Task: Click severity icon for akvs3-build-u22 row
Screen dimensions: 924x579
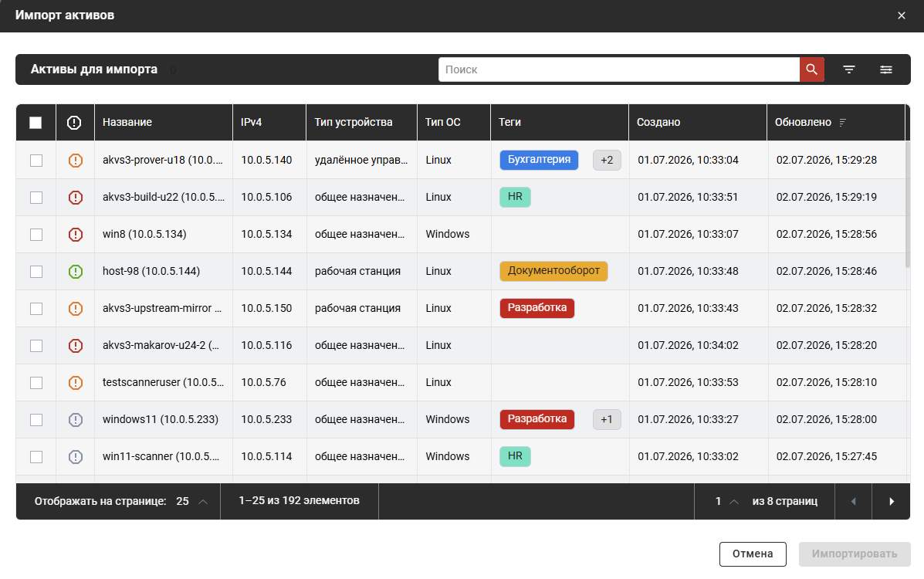Action: pos(76,198)
